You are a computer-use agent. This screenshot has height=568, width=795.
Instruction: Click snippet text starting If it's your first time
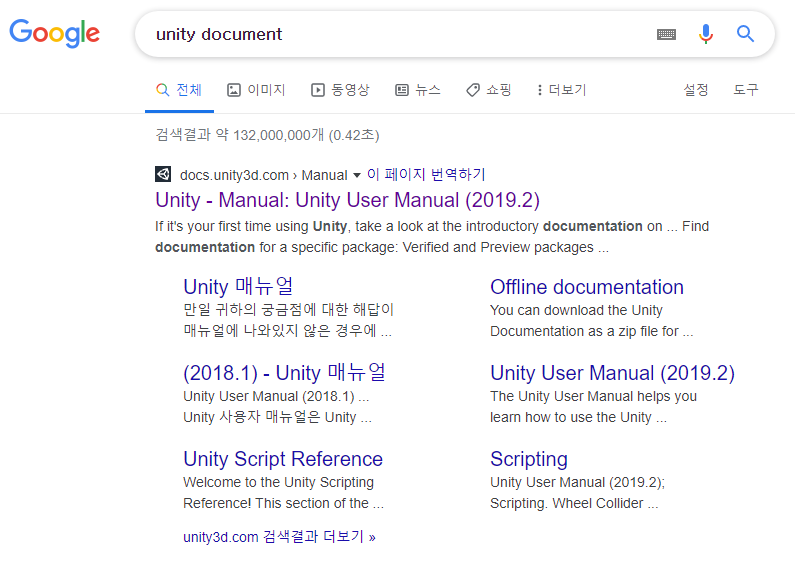[x=432, y=236]
